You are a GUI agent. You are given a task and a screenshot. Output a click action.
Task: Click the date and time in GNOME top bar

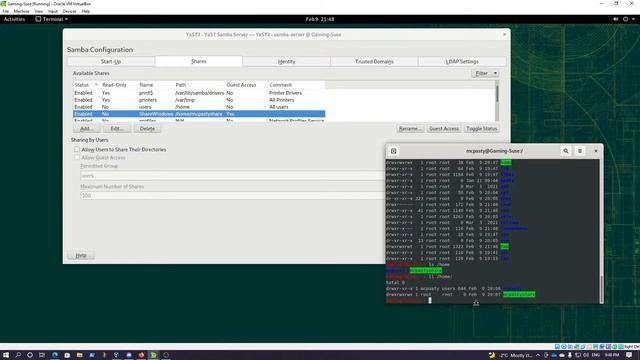[x=320, y=19]
